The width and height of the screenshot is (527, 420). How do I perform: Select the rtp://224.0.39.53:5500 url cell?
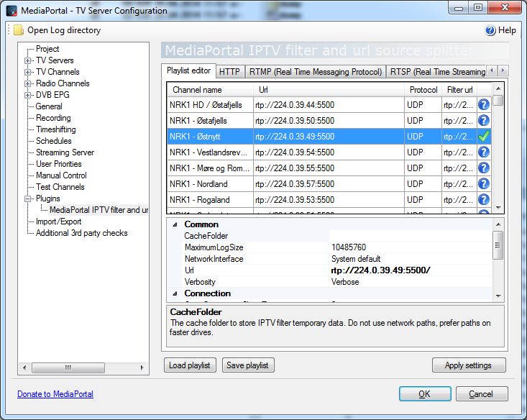(x=329, y=200)
